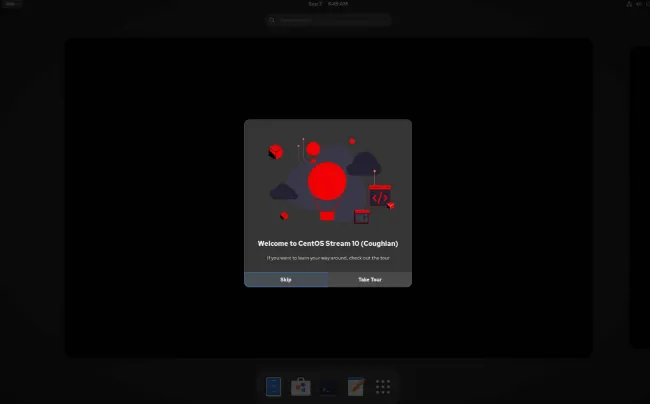The height and width of the screenshot is (404, 650).
Task: Click the workspace indicator in top-left corner
Action: 12,4
